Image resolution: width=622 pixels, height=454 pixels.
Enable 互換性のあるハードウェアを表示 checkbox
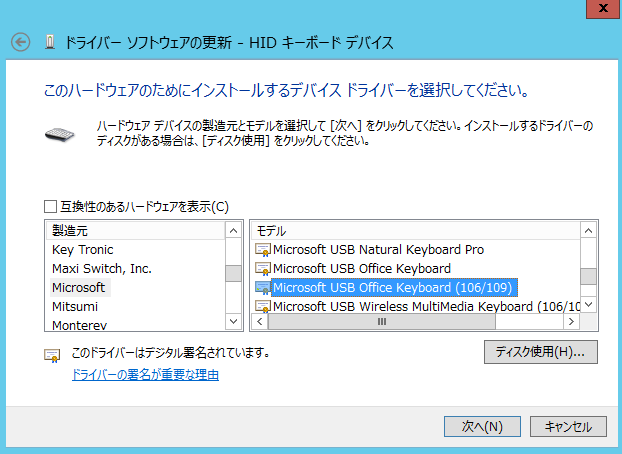[50, 207]
